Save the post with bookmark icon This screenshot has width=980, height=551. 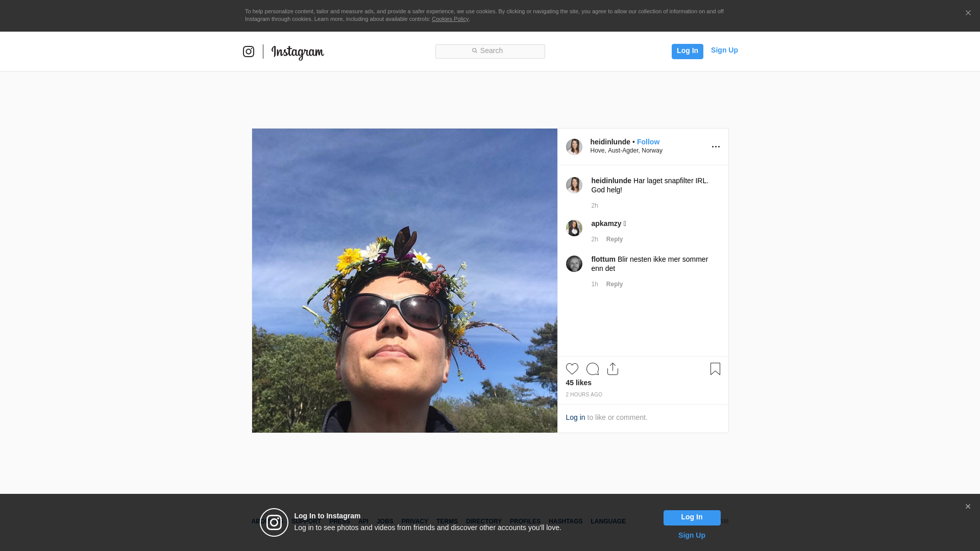(x=715, y=369)
